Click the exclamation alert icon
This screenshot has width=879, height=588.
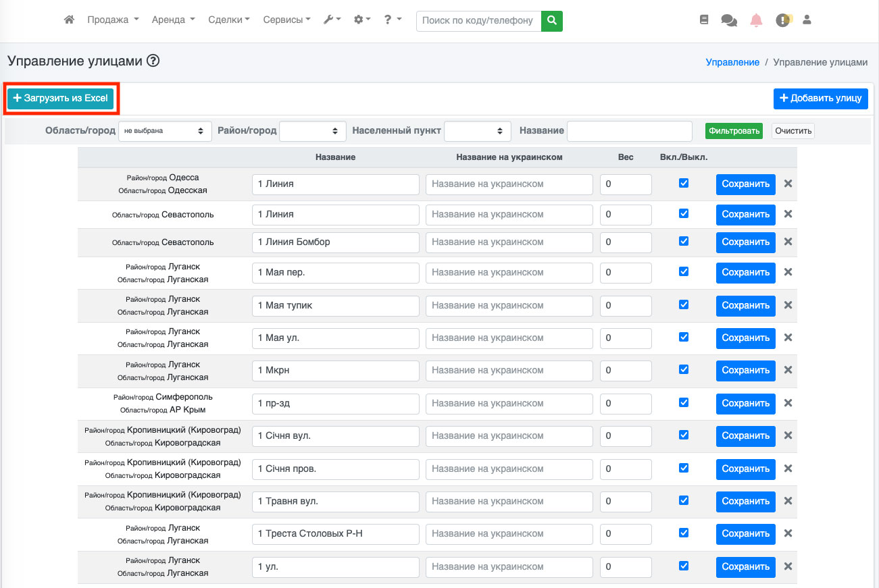(x=782, y=20)
